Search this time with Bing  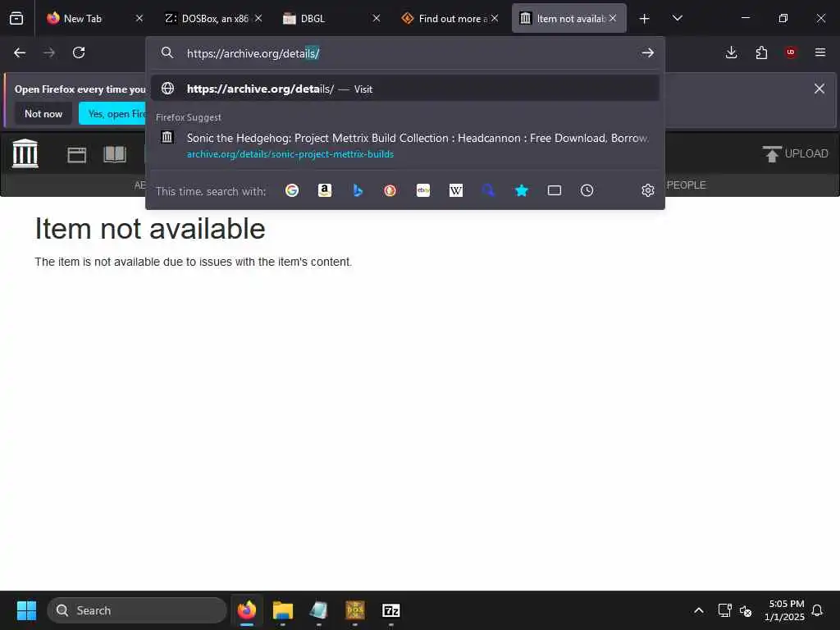[x=358, y=190]
